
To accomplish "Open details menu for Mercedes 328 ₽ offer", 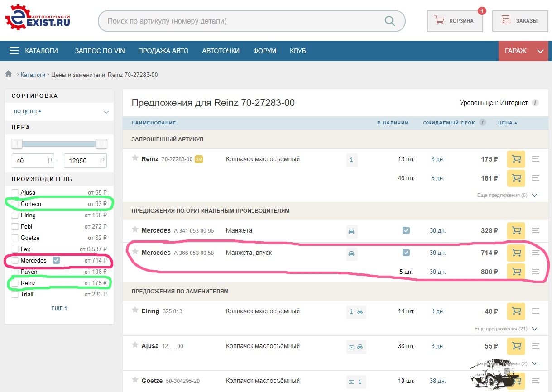I will coord(536,231).
